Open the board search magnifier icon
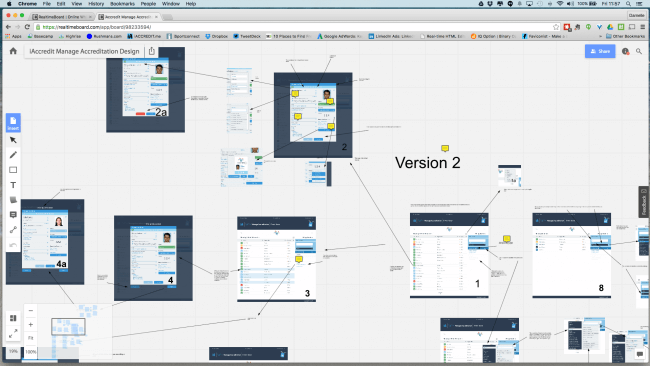 coord(639,51)
